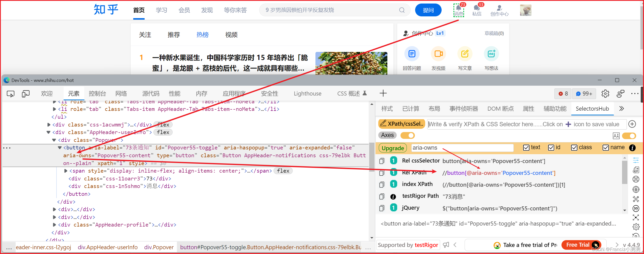Copy the testRigor Path value
Screen dimensions: 644x254
tap(382, 196)
